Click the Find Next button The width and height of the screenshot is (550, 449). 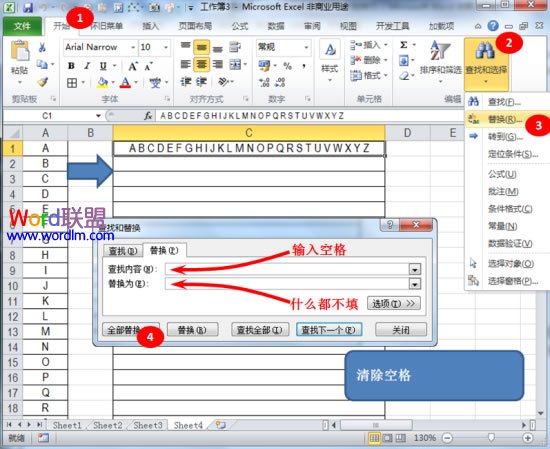(329, 330)
